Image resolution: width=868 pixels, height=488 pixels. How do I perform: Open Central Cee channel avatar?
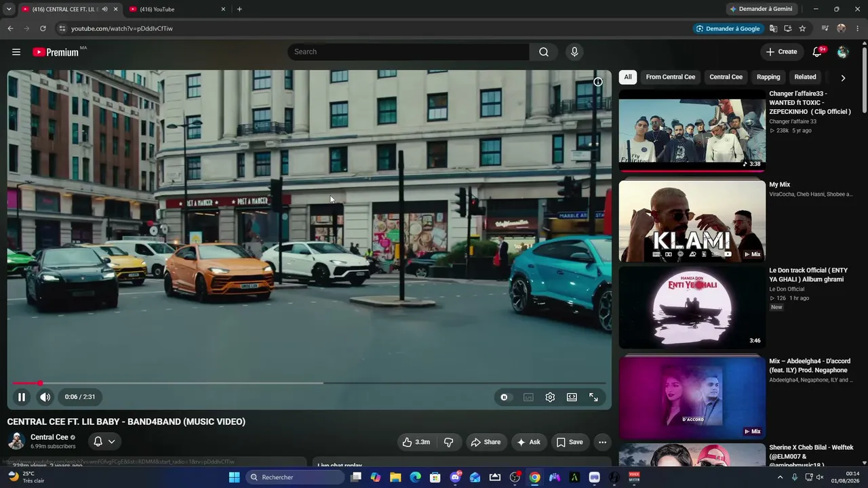[16, 441]
